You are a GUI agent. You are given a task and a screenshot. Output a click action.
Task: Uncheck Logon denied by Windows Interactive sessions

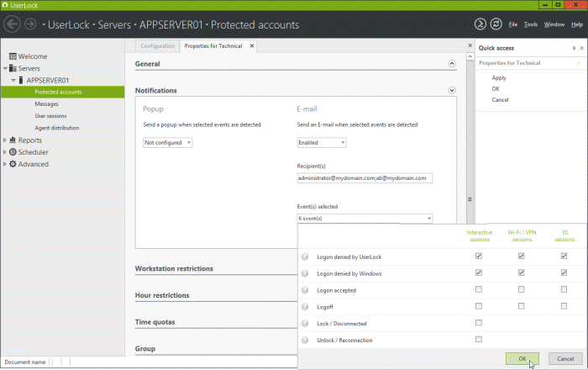[x=479, y=272]
